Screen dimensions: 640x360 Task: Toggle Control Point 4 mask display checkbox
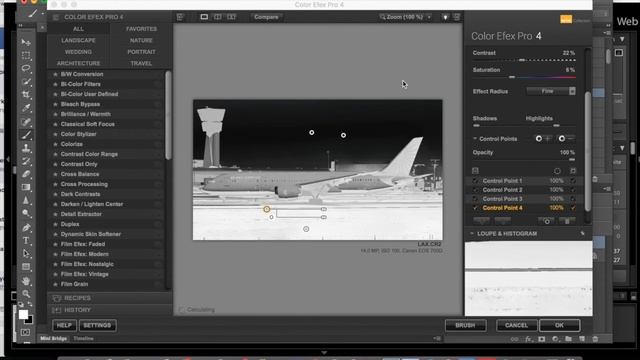pos(573,208)
